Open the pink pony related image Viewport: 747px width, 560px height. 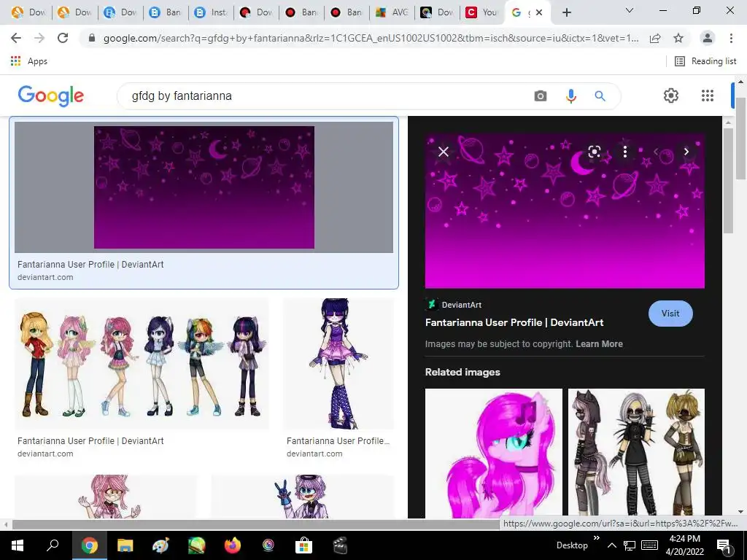coord(494,452)
